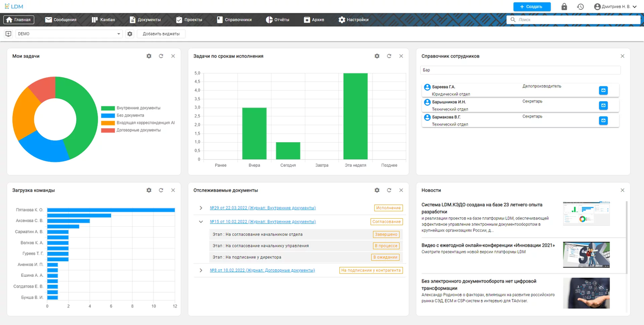The width and height of the screenshot is (644, 325).
Task: Click the Создать button
Action: (532, 6)
